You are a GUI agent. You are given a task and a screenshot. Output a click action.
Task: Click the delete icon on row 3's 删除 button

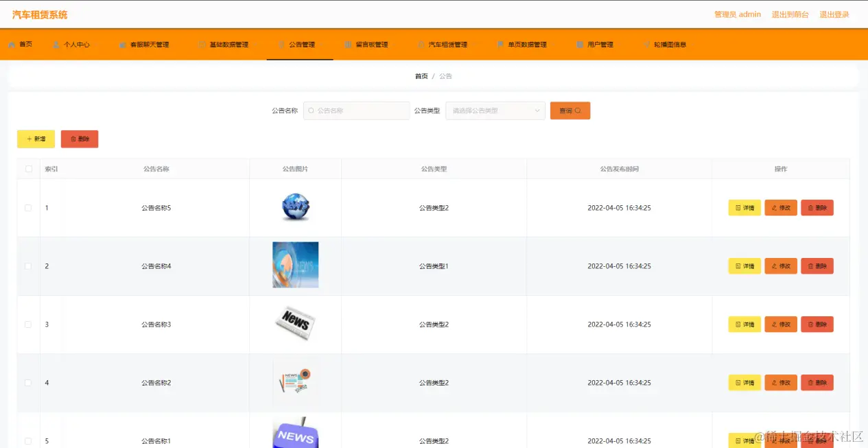pos(810,324)
